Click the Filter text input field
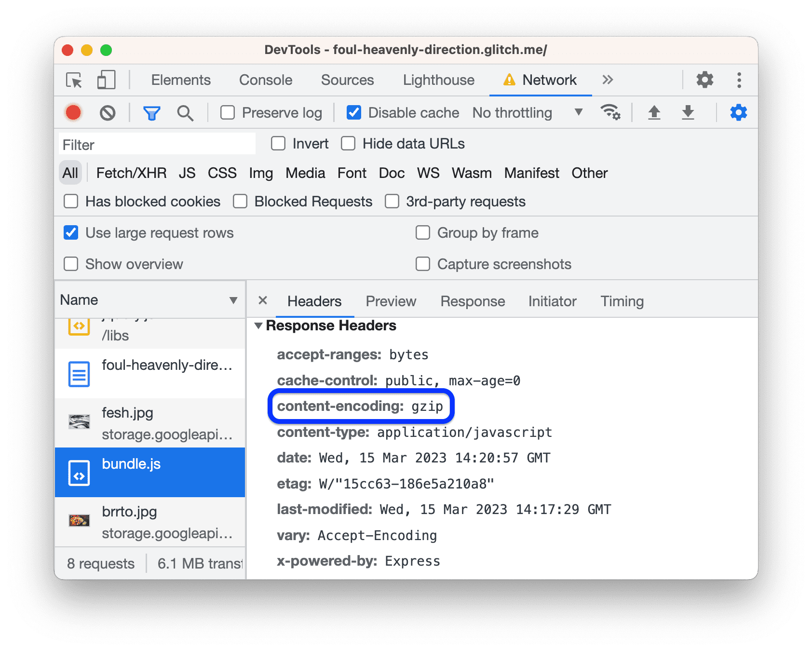Viewport: 812px width, 651px height. click(x=157, y=145)
